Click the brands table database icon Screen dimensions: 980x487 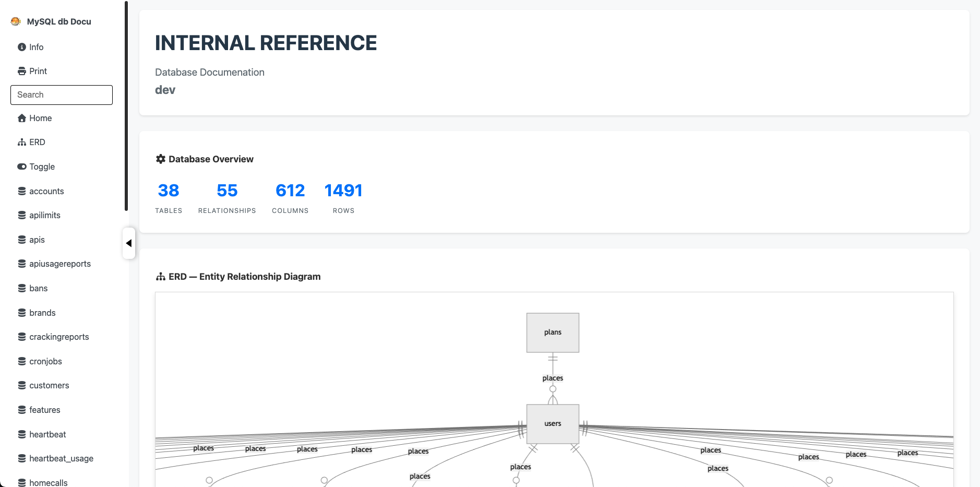22,313
